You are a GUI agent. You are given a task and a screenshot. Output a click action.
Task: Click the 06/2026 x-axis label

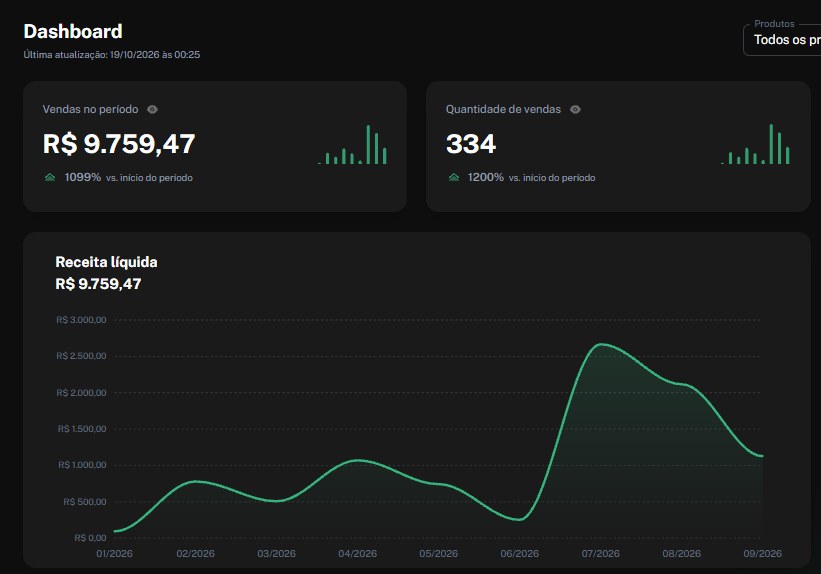coord(519,554)
